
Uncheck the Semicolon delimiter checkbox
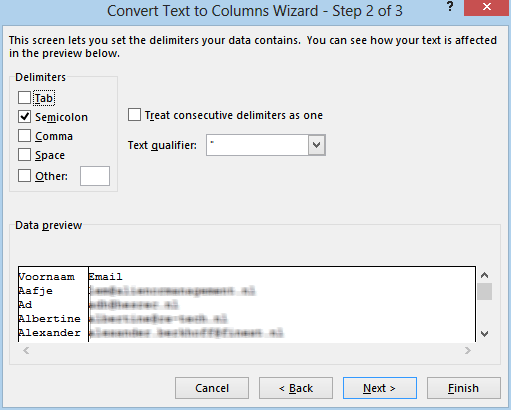24,117
